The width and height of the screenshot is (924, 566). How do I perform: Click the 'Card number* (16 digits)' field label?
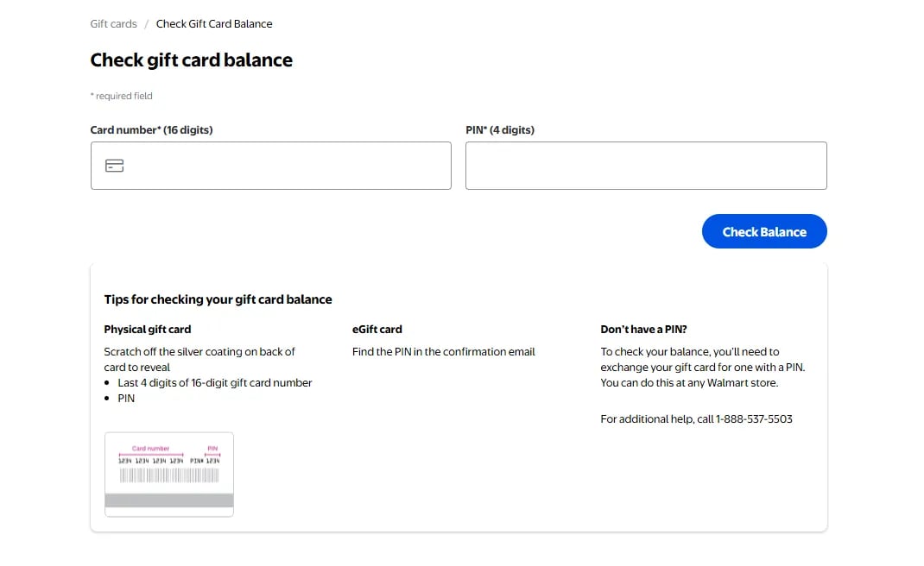pyautogui.click(x=151, y=130)
